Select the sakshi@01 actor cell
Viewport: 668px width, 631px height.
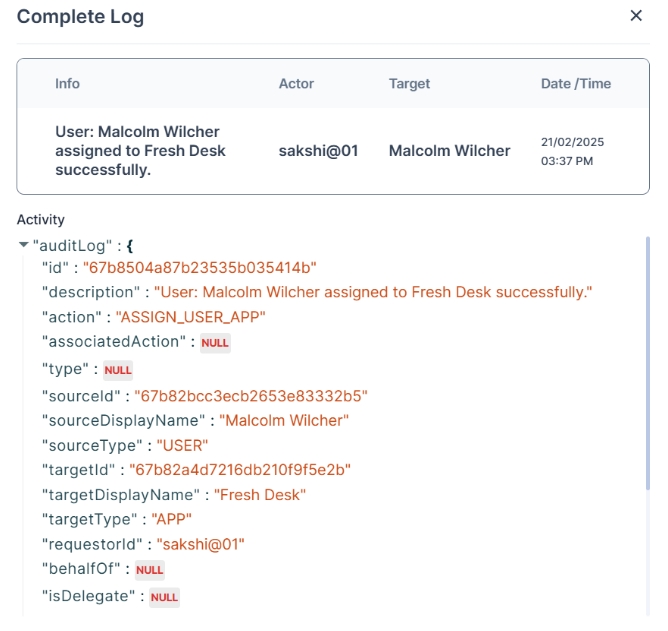318,151
